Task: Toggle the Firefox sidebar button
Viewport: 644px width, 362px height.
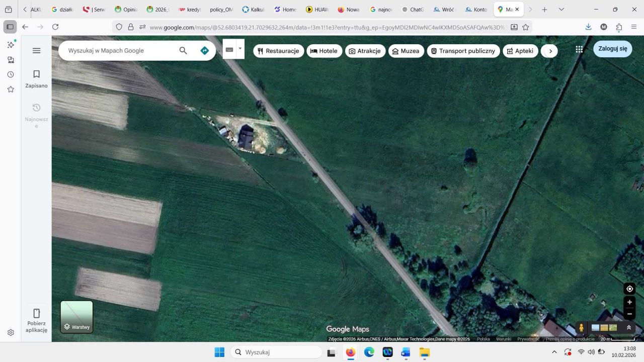Action: tap(10, 27)
